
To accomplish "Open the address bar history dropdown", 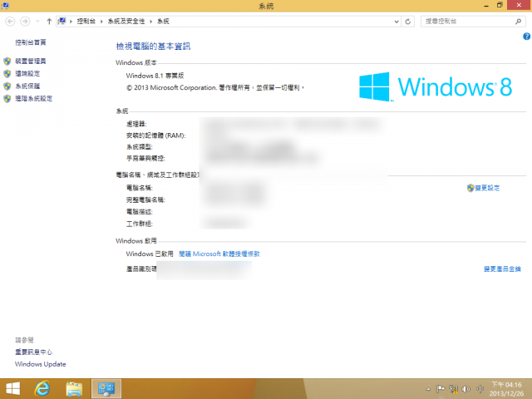I will 397,22.
